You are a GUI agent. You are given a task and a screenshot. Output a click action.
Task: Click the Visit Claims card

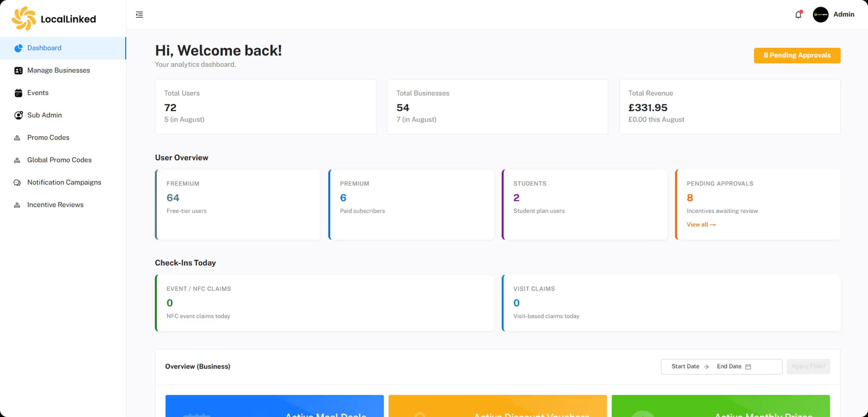(x=671, y=303)
